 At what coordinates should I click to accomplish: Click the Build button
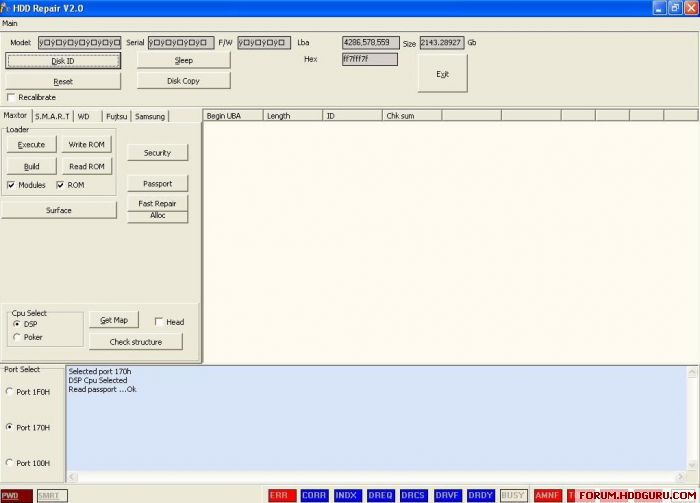(31, 166)
